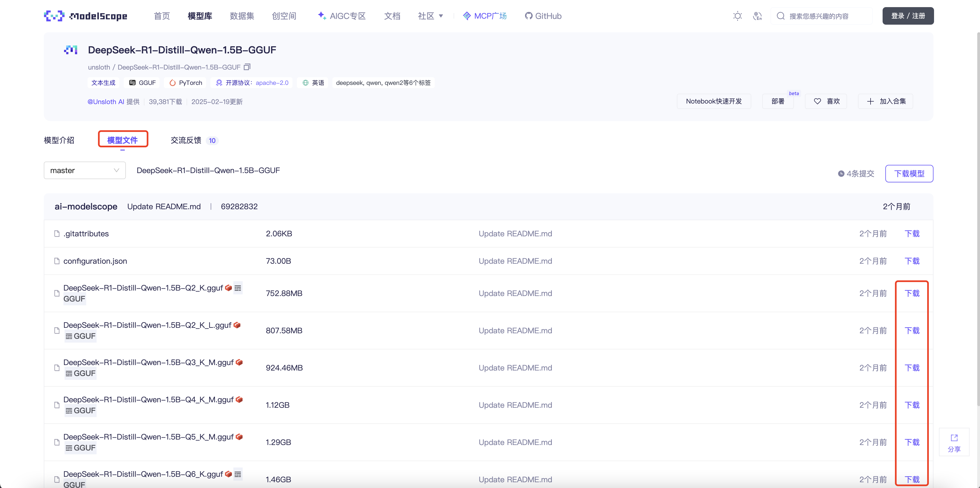Copy model path using copy icon
980x488 pixels.
247,67
